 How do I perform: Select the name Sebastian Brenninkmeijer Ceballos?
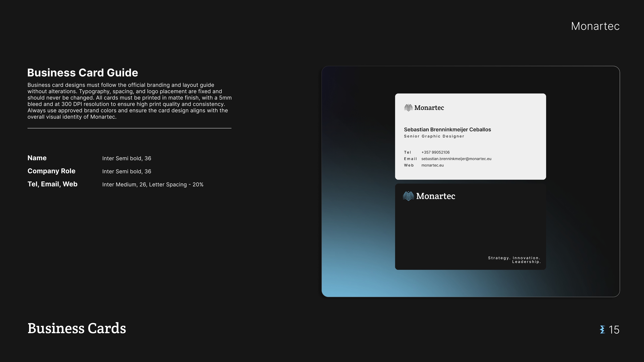(447, 130)
